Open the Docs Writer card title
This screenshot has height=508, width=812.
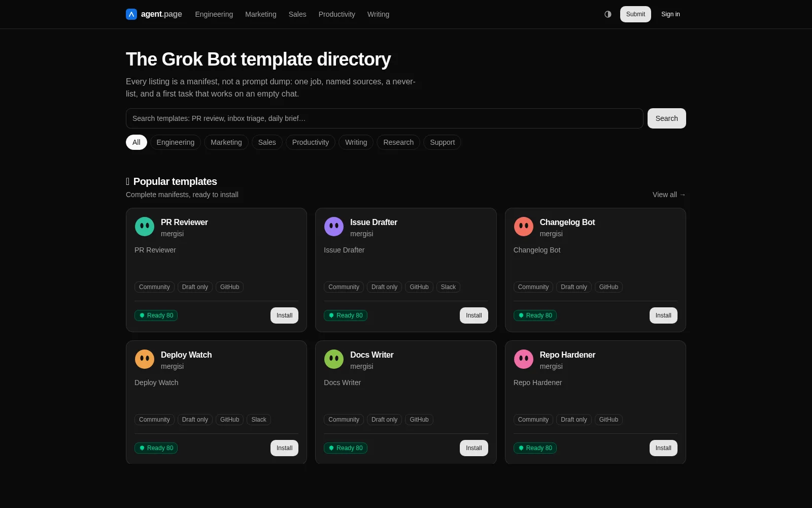372,355
